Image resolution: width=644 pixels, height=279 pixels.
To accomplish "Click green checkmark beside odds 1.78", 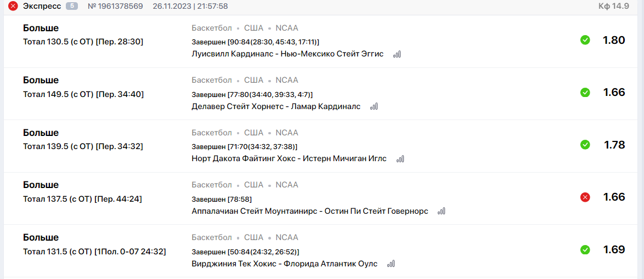I will click(585, 145).
